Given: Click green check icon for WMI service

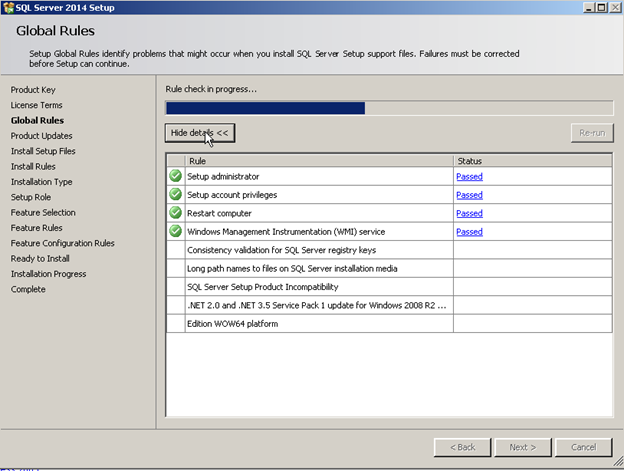Looking at the screenshot, I should click(175, 231).
